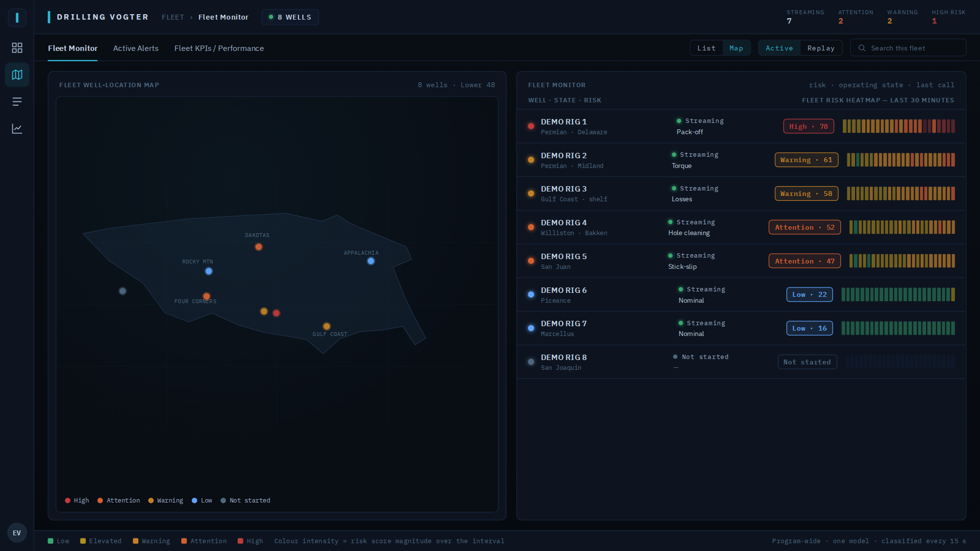Click the STREAMING 7 counter
This screenshot has width=980, height=551.
[805, 17]
